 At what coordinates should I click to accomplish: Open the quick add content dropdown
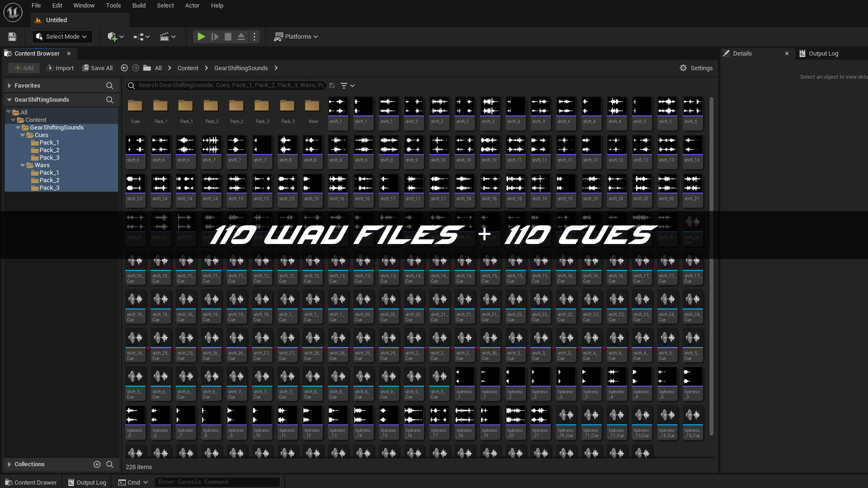pos(115,37)
